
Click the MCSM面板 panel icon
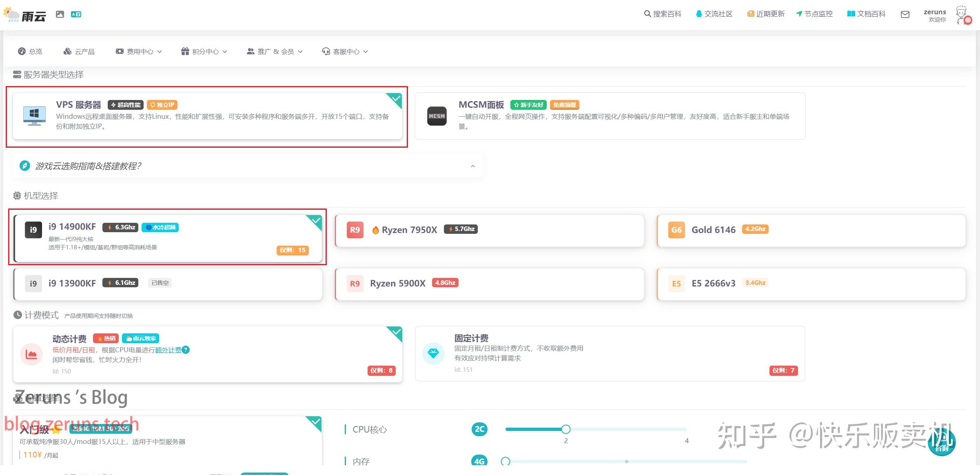pos(437,116)
